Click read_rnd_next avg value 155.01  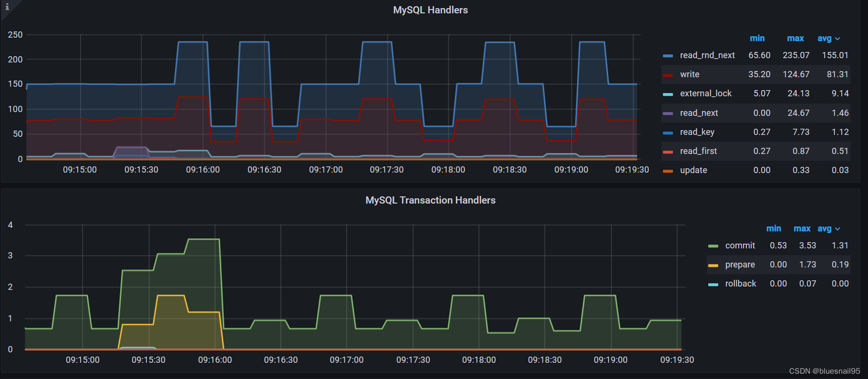pyautogui.click(x=835, y=55)
